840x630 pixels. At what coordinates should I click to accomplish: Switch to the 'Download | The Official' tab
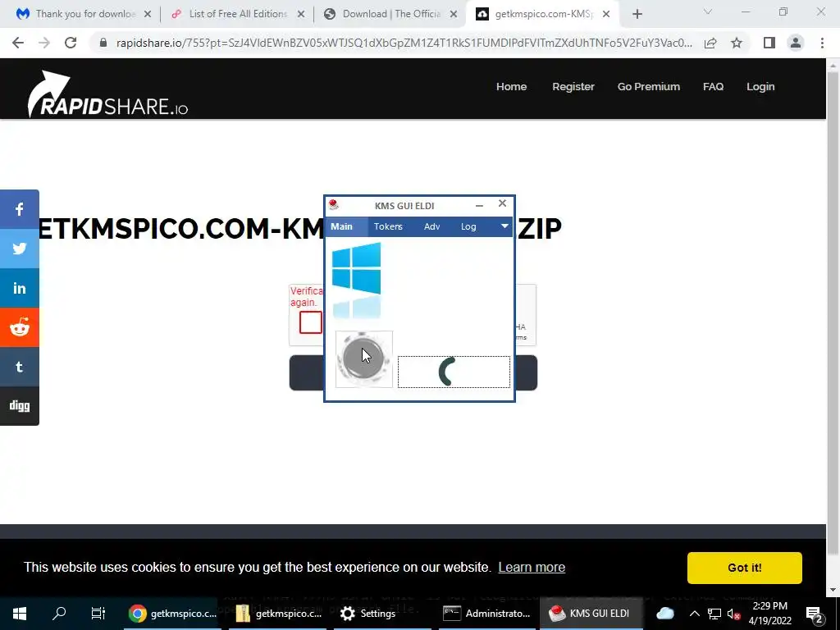391,14
